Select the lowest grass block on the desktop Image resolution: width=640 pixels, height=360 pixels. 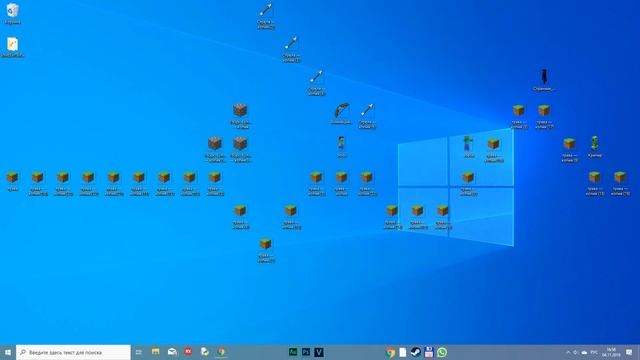[x=266, y=249]
